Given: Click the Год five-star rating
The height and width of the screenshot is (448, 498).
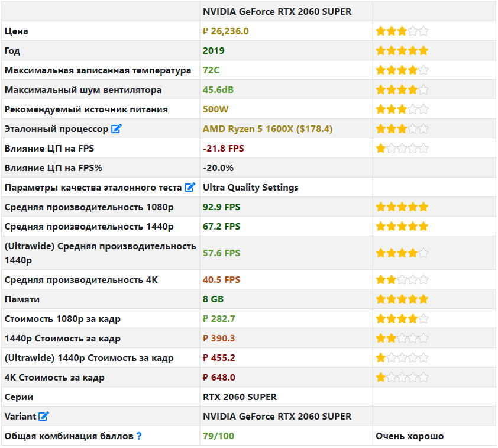Looking at the screenshot, I should (402, 50).
